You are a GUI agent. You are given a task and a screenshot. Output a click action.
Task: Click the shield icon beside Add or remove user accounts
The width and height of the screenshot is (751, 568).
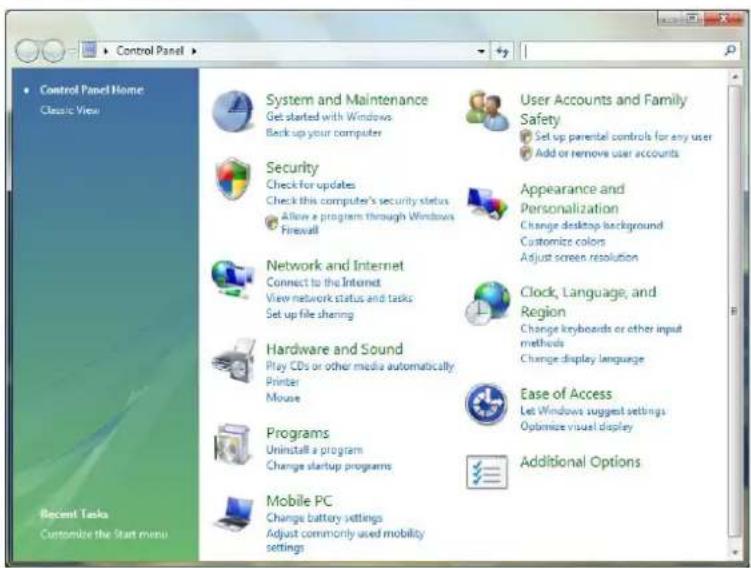(526, 153)
